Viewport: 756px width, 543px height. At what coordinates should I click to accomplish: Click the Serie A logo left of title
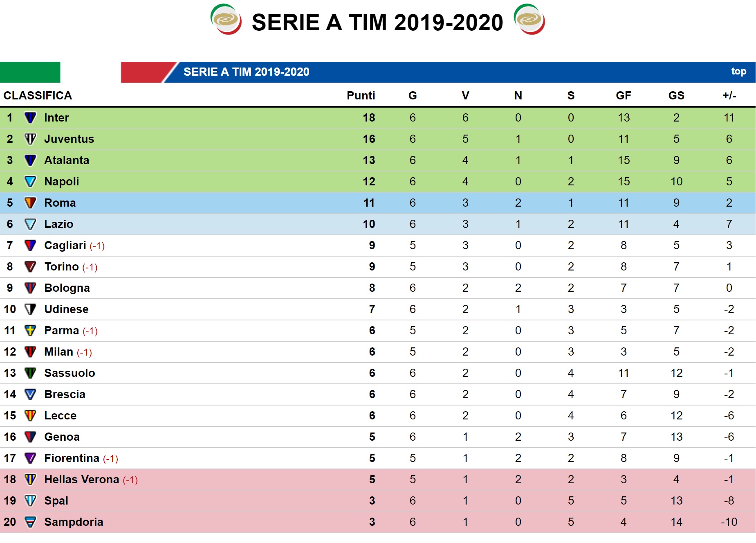tap(226, 19)
